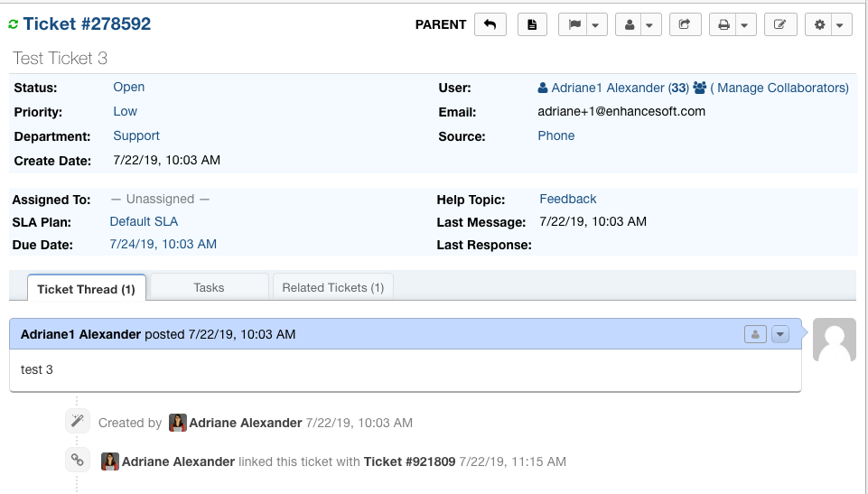The width and height of the screenshot is (868, 494).
Task: Open linked Ticket #921809
Action: [x=410, y=461]
